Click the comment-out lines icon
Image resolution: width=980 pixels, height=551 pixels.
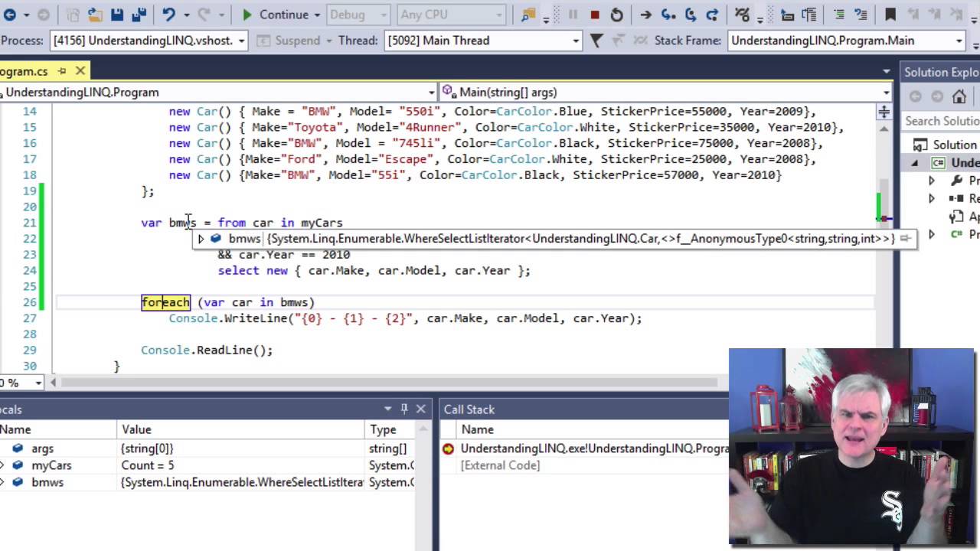[839, 15]
